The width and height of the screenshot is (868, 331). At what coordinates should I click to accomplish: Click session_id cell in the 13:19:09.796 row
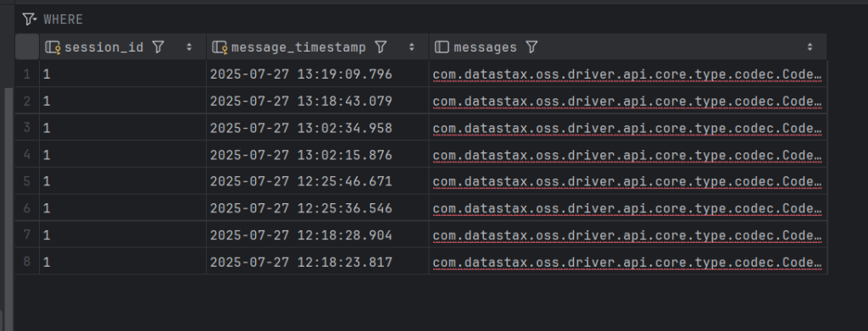(123, 74)
